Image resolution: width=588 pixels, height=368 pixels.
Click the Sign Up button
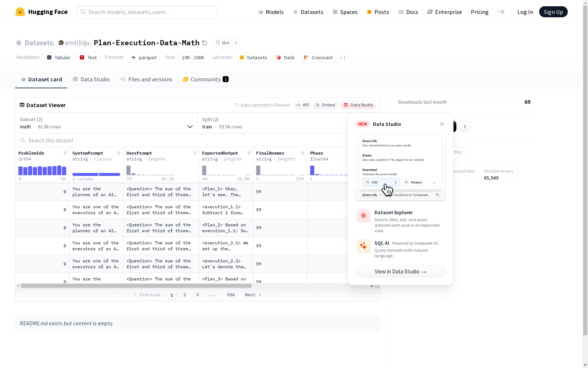553,12
